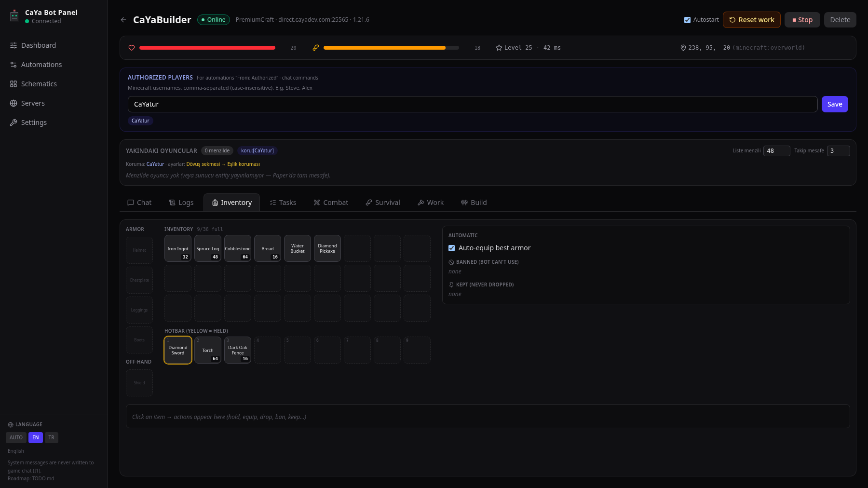Switch to the Inventory tab
The image size is (868, 488).
point(232,203)
